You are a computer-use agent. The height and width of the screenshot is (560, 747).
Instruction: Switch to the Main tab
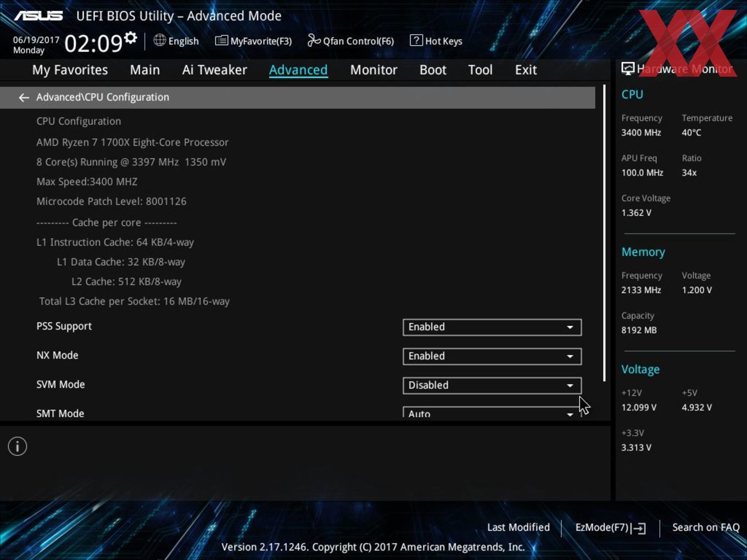tap(145, 70)
